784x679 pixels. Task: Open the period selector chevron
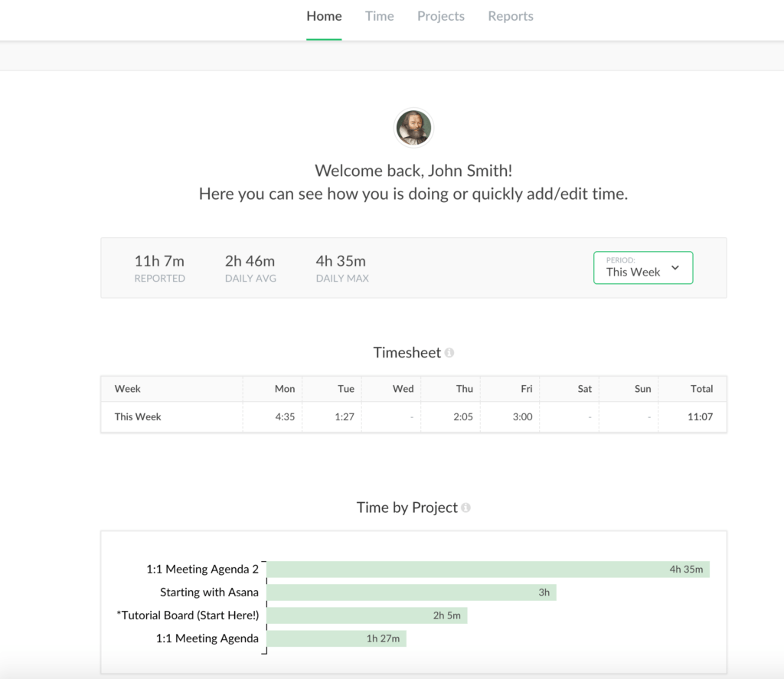pyautogui.click(x=675, y=268)
